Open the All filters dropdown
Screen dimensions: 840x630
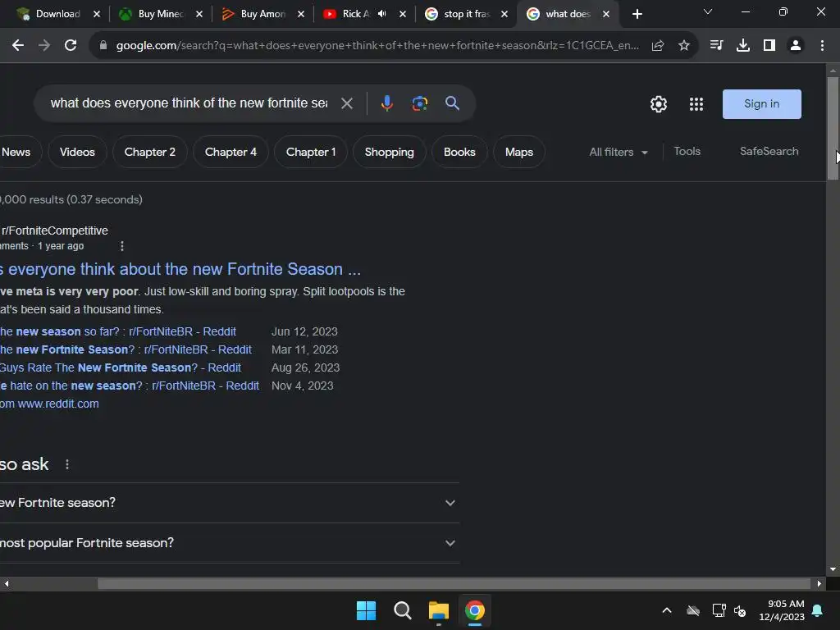619,152
